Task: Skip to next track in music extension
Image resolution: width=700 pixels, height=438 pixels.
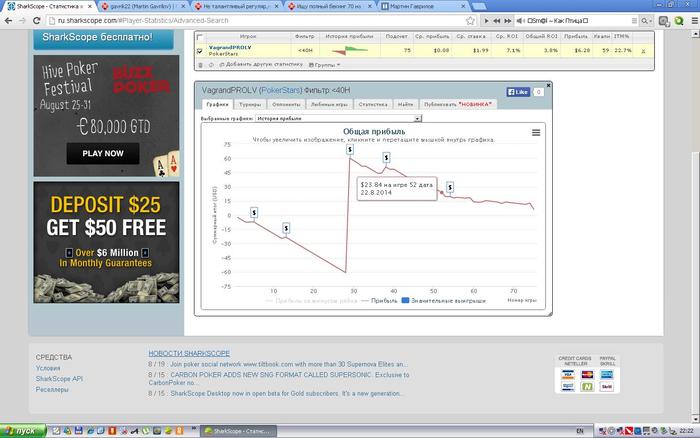Action: pyautogui.click(x=508, y=21)
